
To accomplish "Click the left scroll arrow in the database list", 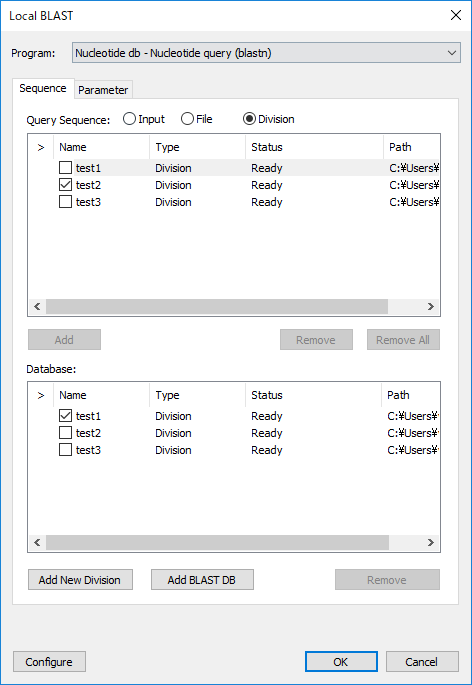I will [37, 543].
